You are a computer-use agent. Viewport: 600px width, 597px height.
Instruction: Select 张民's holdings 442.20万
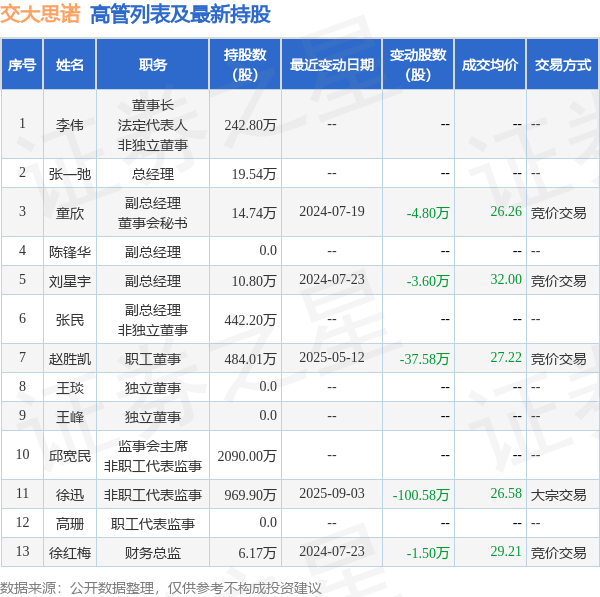pos(250,320)
